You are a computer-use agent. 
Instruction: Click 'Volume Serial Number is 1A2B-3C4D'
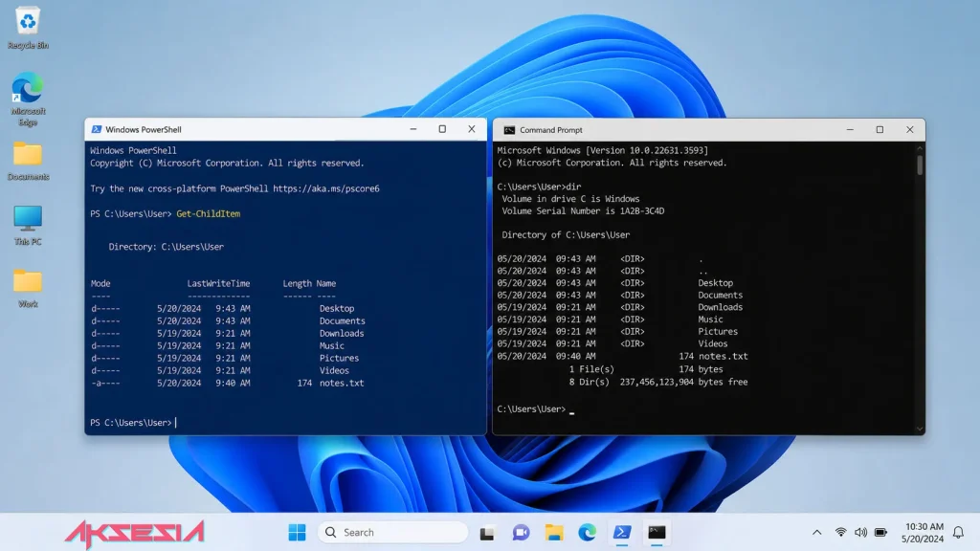click(x=583, y=211)
